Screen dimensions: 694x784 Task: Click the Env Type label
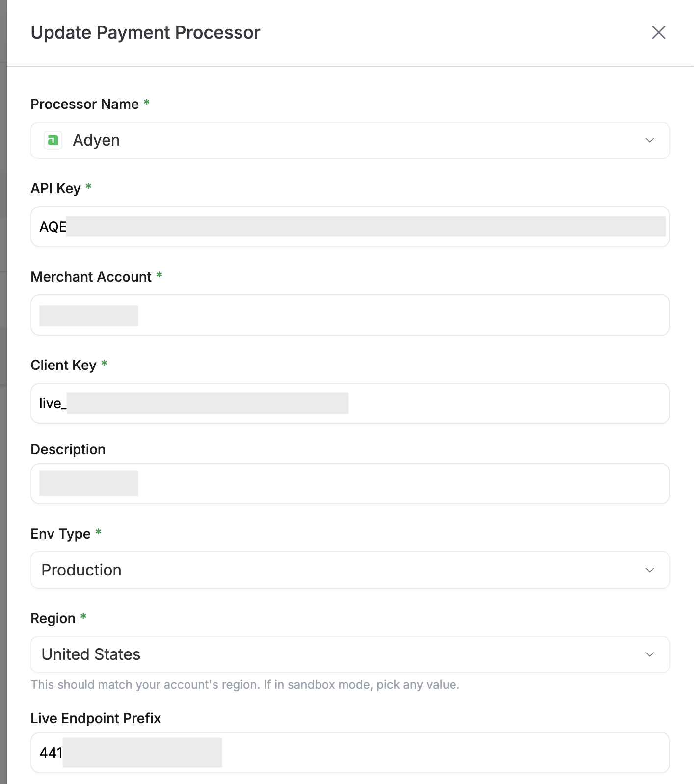(x=61, y=534)
